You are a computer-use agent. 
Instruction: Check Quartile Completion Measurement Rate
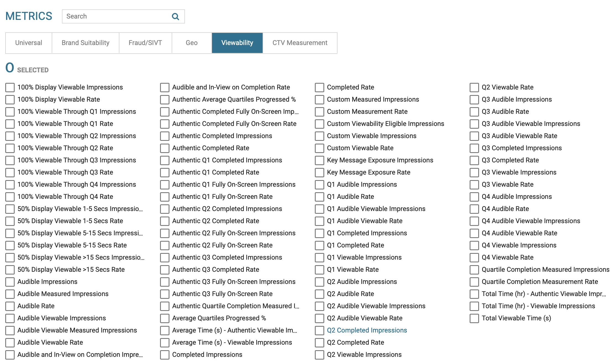click(x=474, y=282)
